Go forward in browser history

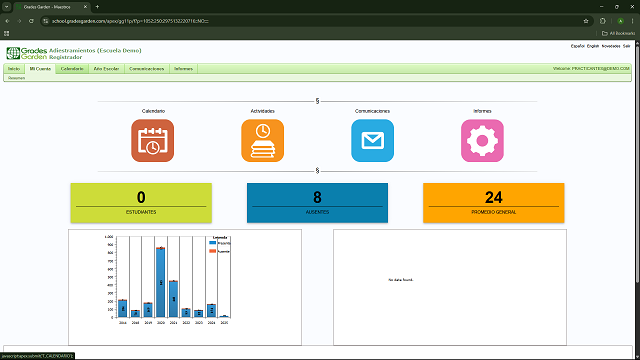click(19, 21)
